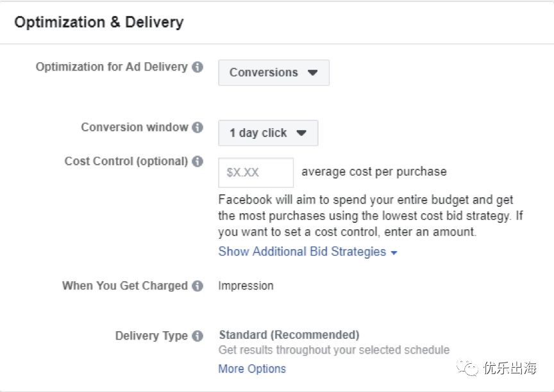Click the $X.XX cost control field
The image size is (554, 392).
tap(256, 172)
